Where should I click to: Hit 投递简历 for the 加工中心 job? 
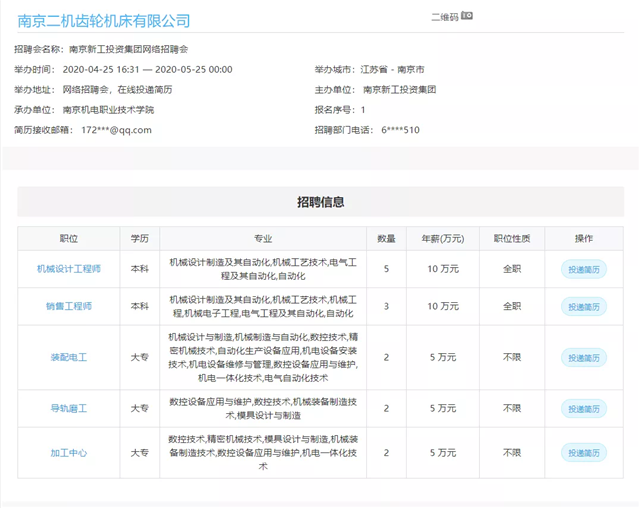[584, 452]
